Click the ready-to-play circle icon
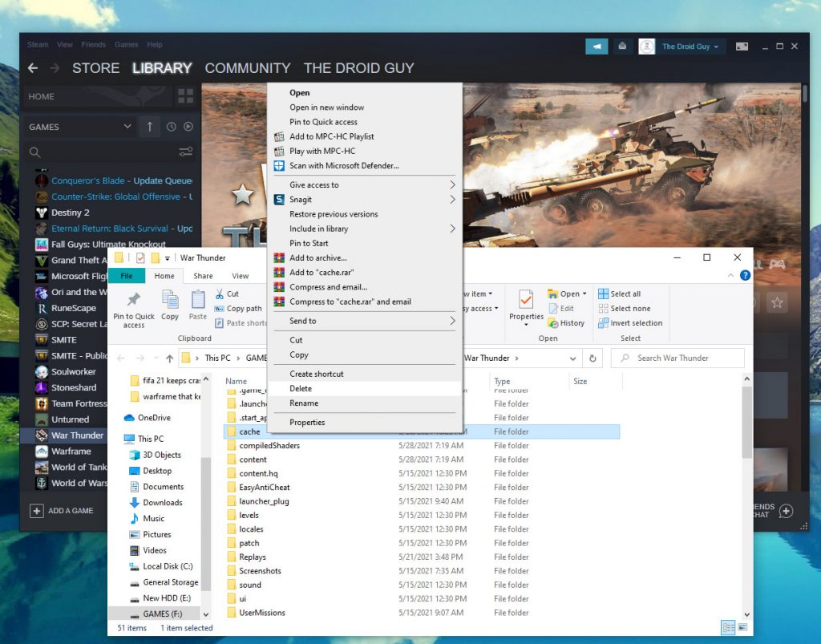The image size is (821, 644). pyautogui.click(x=188, y=127)
